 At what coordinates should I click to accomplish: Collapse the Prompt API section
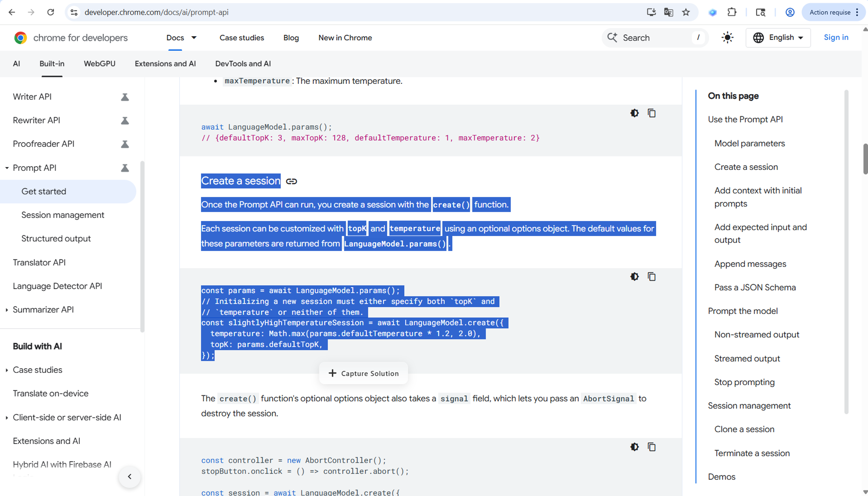[x=7, y=168]
